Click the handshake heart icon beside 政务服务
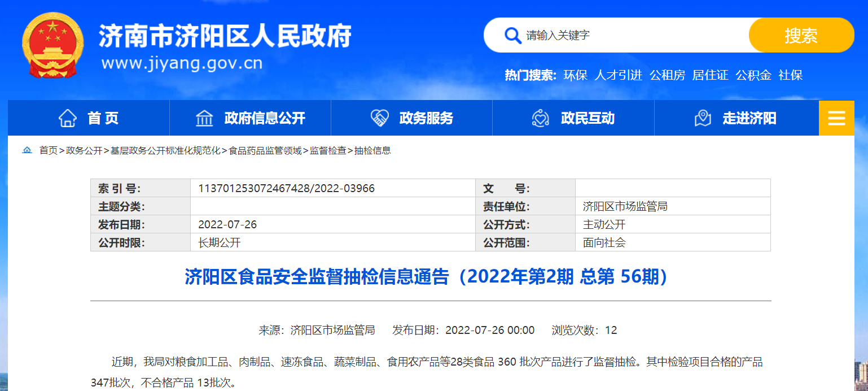868x391 pixels. point(379,118)
